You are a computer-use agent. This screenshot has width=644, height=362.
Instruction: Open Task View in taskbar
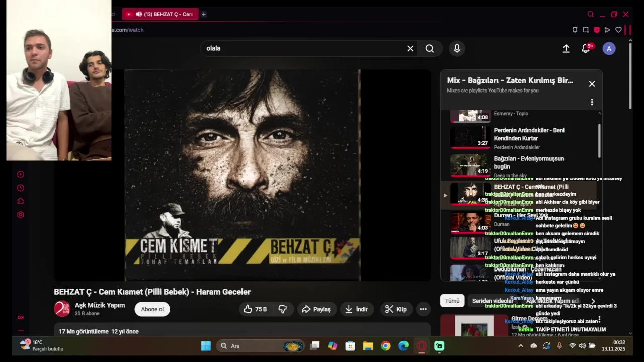(314, 346)
